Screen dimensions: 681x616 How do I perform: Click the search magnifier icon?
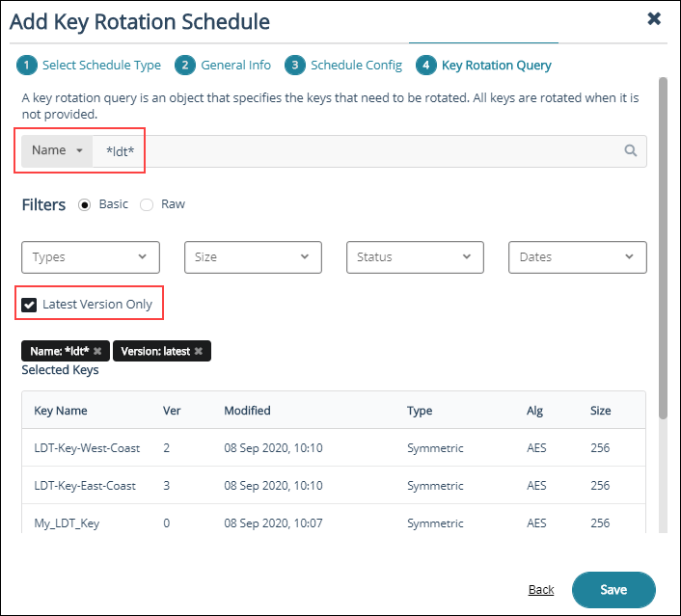(631, 150)
